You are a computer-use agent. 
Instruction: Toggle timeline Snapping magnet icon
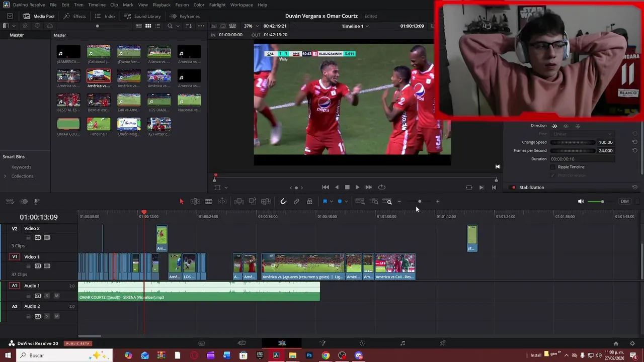[283, 202]
